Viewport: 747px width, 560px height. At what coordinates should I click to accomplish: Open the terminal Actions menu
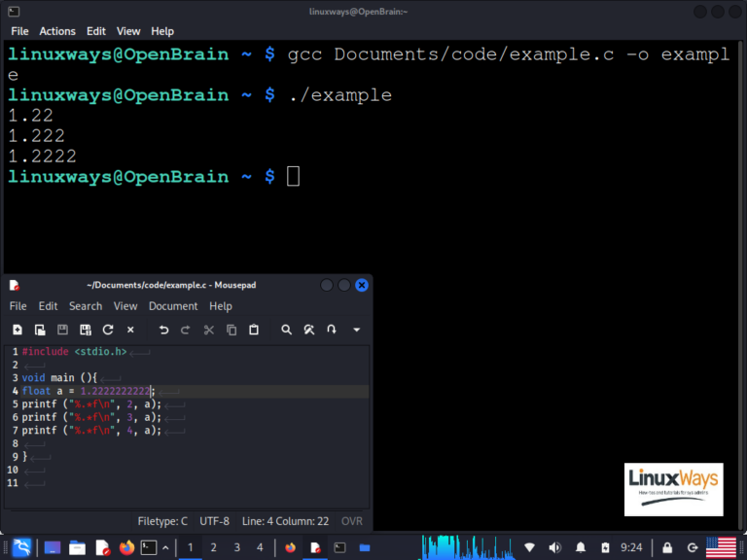pyautogui.click(x=57, y=31)
